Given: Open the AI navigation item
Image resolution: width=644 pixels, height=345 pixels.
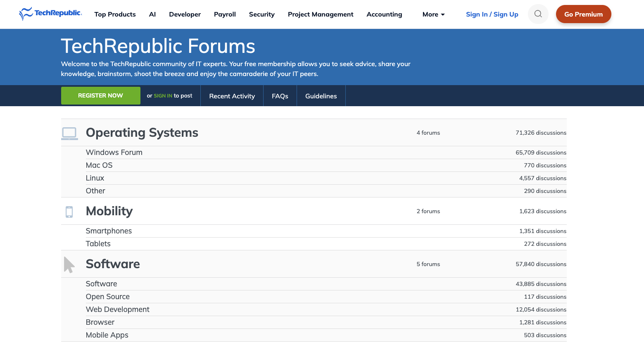Looking at the screenshot, I should click(152, 14).
